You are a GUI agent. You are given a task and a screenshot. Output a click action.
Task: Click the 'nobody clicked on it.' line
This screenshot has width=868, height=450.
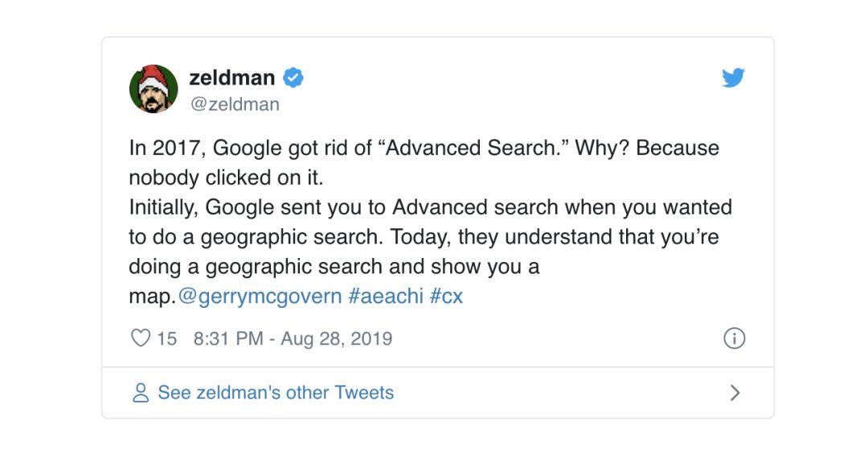226,178
